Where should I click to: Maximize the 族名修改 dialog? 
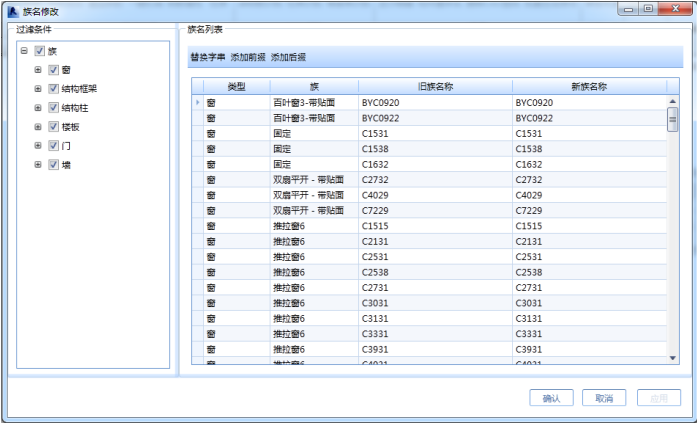648,9
